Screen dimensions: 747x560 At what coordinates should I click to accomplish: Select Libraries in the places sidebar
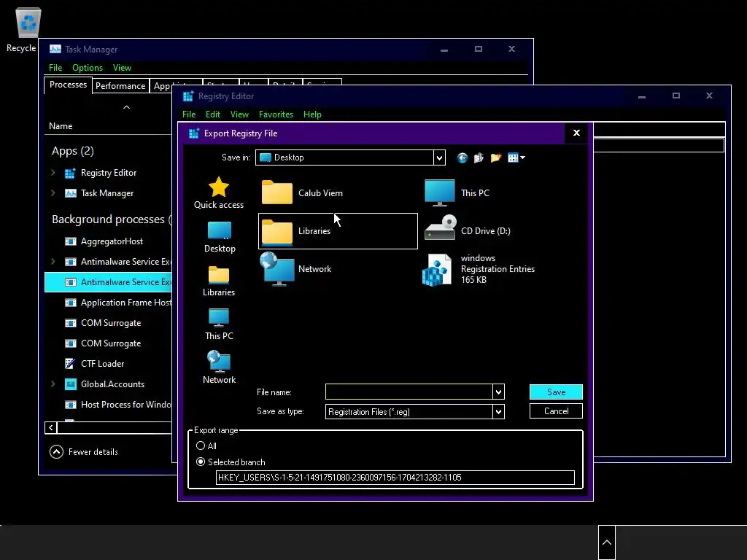pos(219,281)
